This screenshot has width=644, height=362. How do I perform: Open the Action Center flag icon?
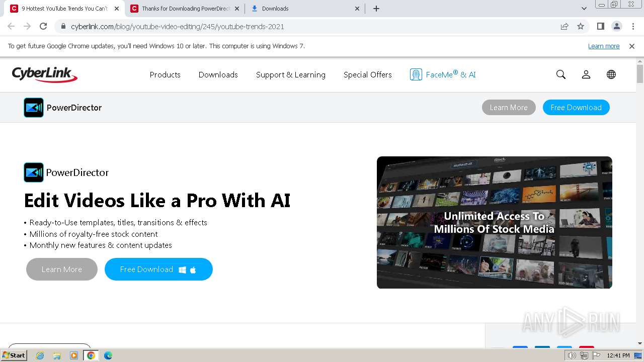(x=596, y=355)
